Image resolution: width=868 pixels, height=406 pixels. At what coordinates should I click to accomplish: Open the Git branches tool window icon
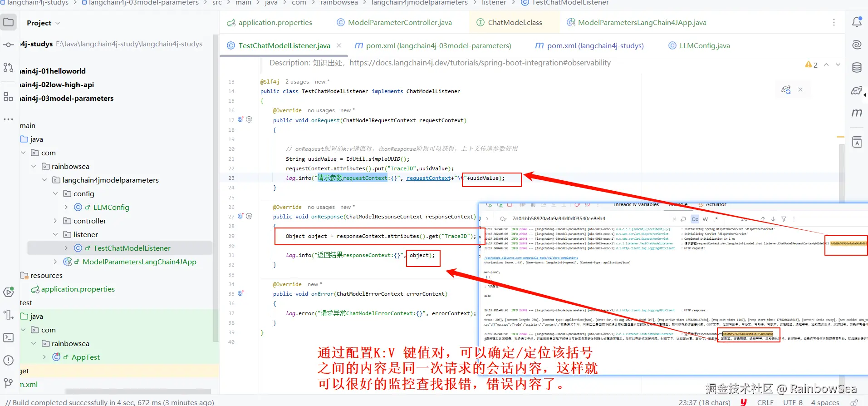(x=9, y=383)
